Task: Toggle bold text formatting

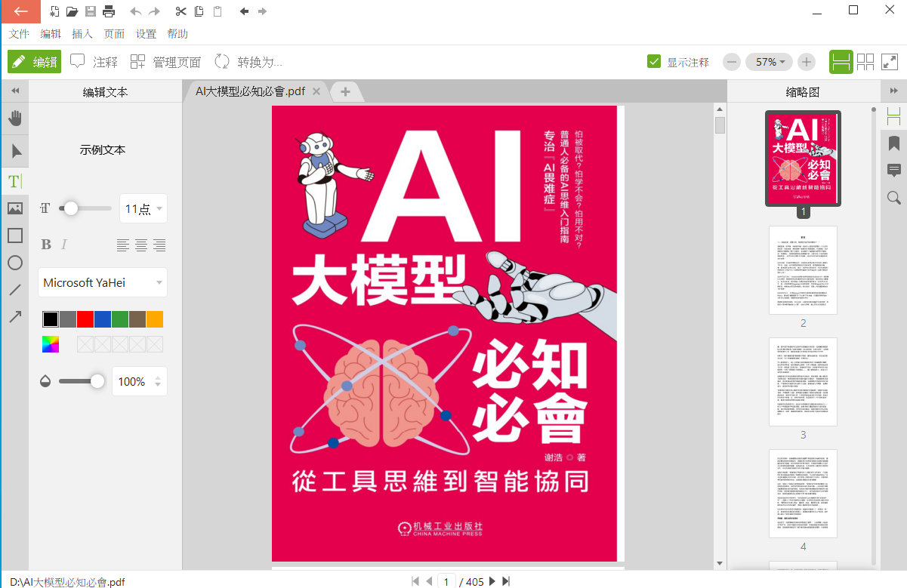Action: coord(46,245)
